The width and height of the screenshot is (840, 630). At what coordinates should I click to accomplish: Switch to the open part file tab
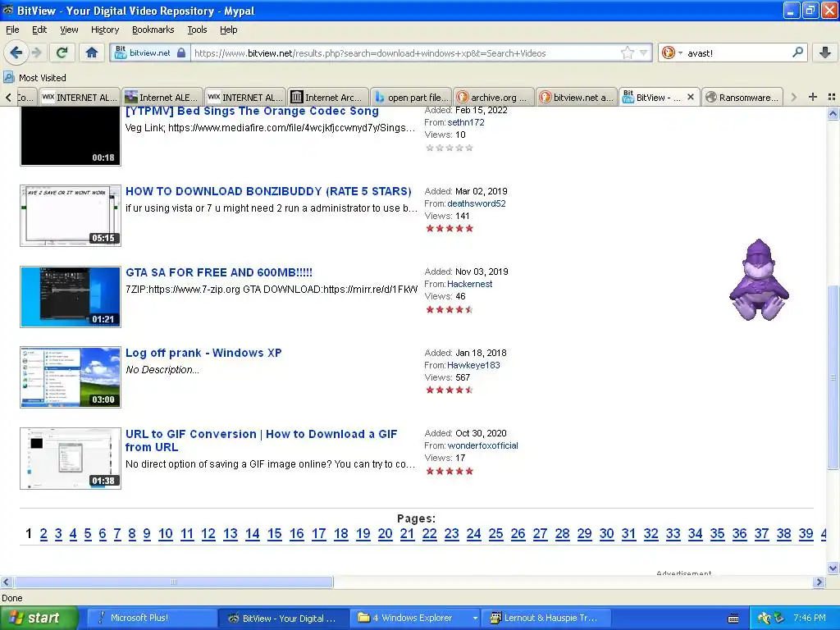pos(411,98)
